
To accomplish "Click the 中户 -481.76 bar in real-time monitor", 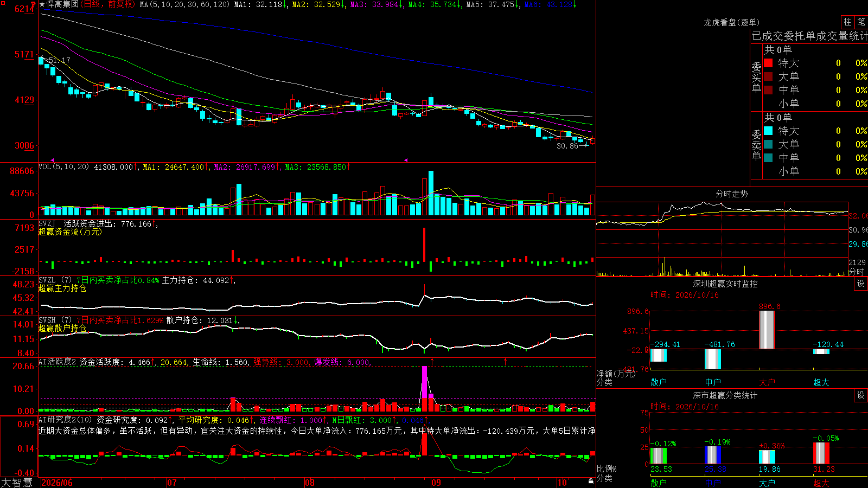I will 713,359.
